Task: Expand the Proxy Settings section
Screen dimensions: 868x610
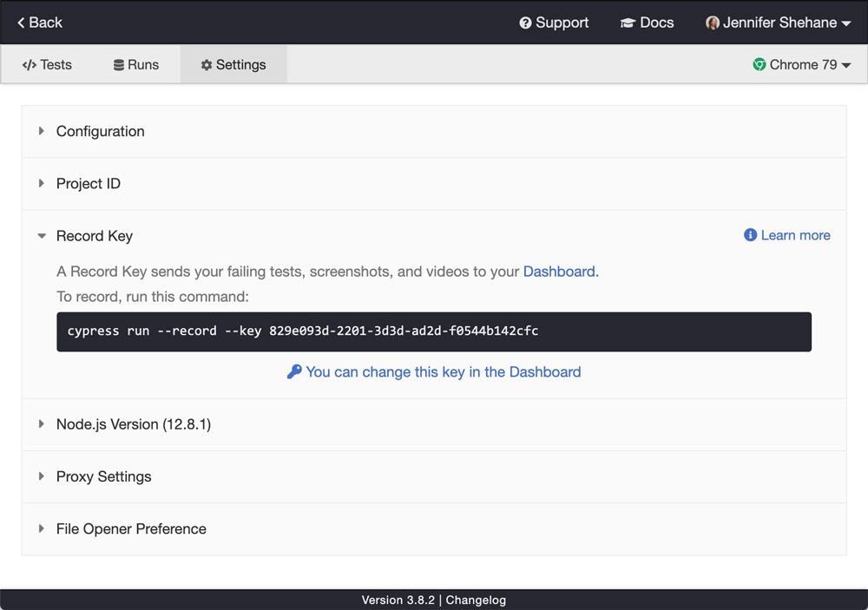Action: point(103,476)
